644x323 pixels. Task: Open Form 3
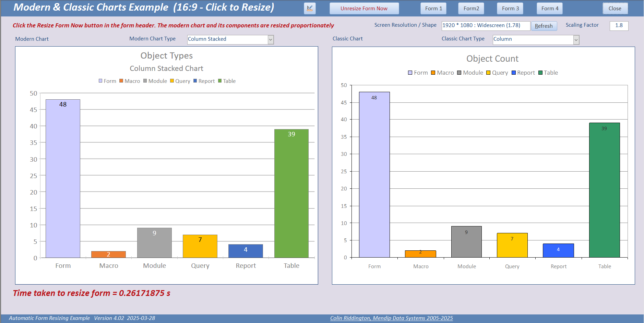click(510, 9)
